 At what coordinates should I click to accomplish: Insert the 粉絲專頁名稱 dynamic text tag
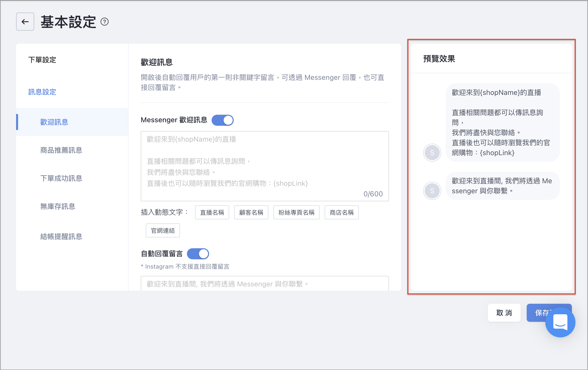(296, 213)
